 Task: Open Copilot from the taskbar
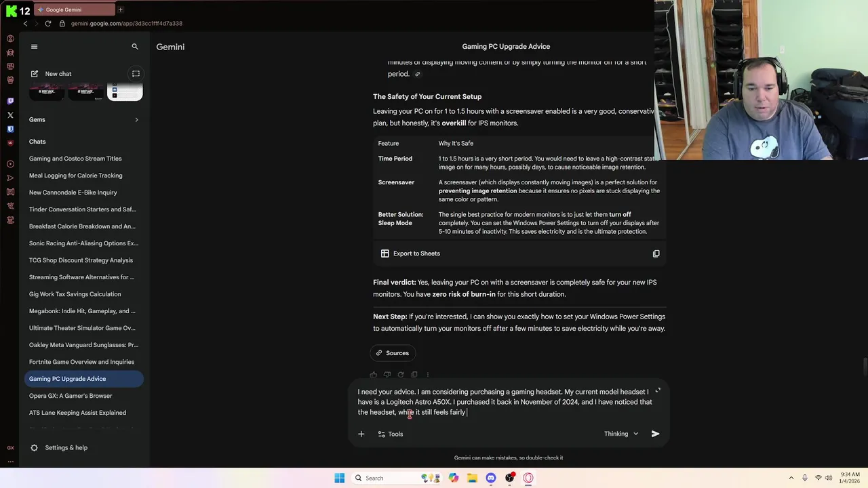coord(454,478)
